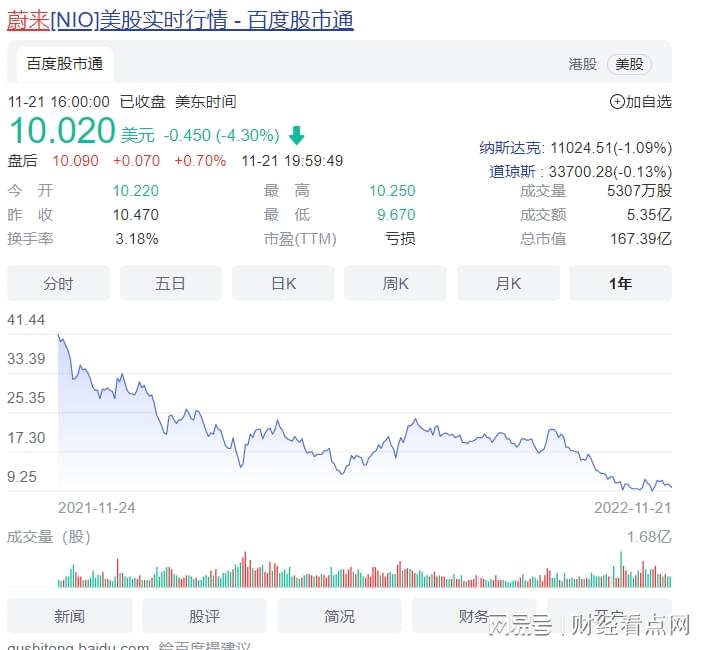Viewport: 707px width, 650px height.
Task: Switch to 港股 market toggle
Action: pyautogui.click(x=582, y=64)
